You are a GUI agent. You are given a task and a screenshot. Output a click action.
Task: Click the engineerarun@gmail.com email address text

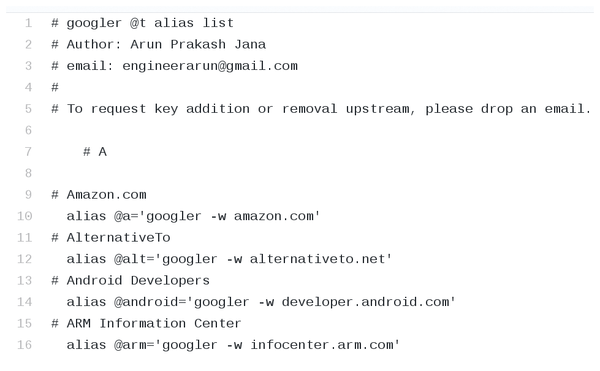coord(210,66)
